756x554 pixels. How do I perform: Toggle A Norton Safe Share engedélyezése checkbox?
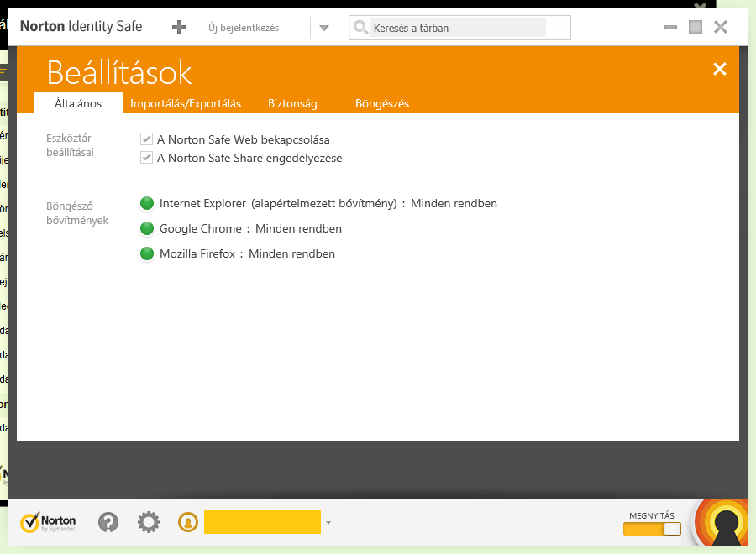[x=146, y=158]
